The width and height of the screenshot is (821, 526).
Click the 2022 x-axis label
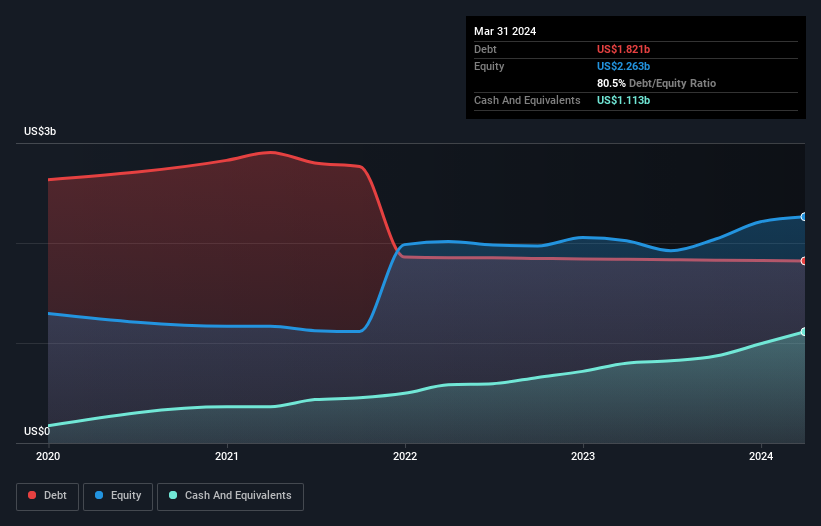405,456
